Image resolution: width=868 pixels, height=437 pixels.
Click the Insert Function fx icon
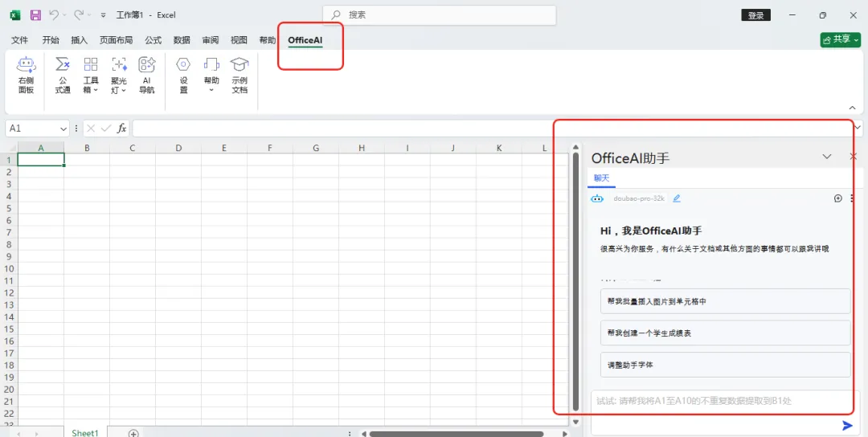point(122,129)
